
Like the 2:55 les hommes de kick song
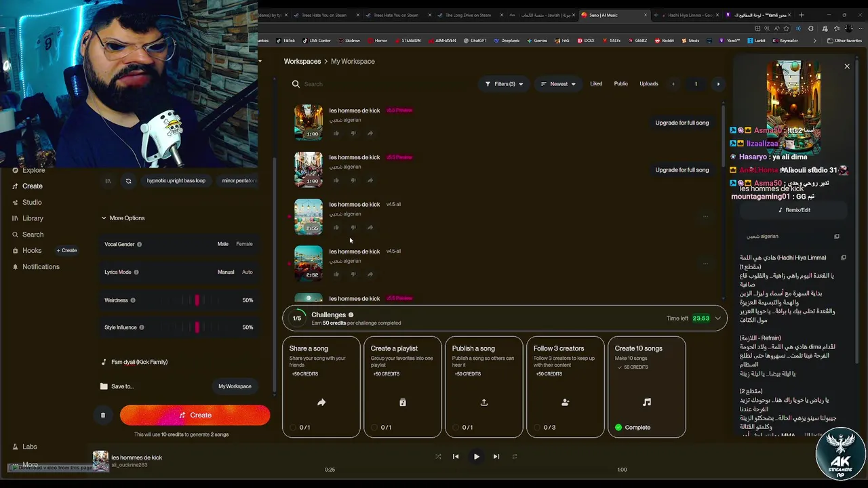(x=336, y=228)
